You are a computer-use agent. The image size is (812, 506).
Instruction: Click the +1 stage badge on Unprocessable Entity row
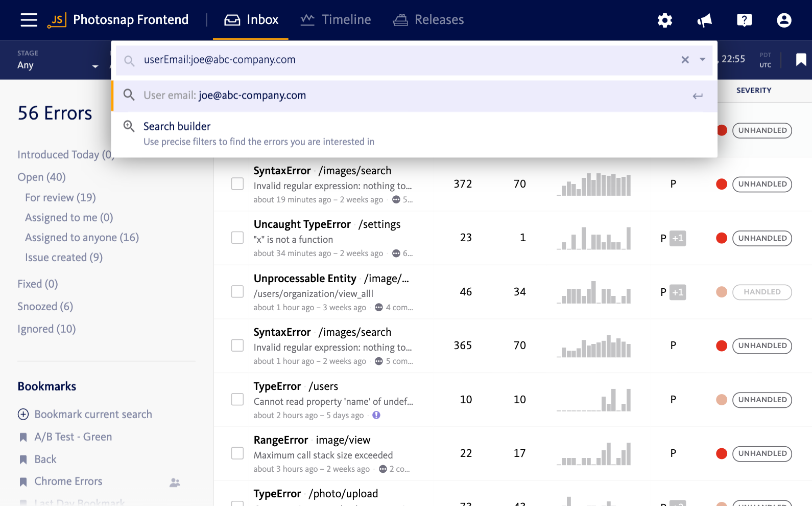[678, 292]
